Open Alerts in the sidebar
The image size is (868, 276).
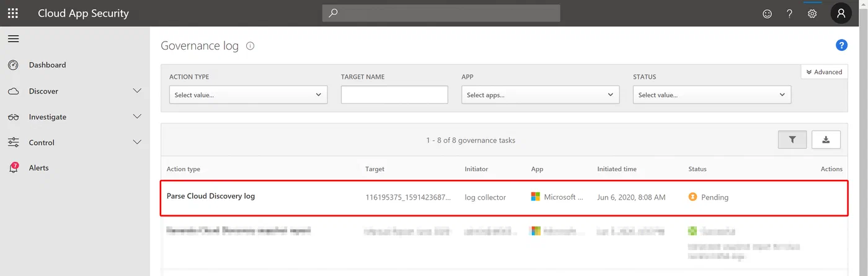38,168
